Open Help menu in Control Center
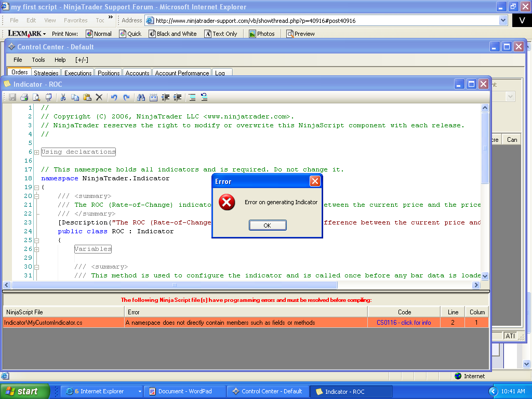532x399 pixels. 60,60
